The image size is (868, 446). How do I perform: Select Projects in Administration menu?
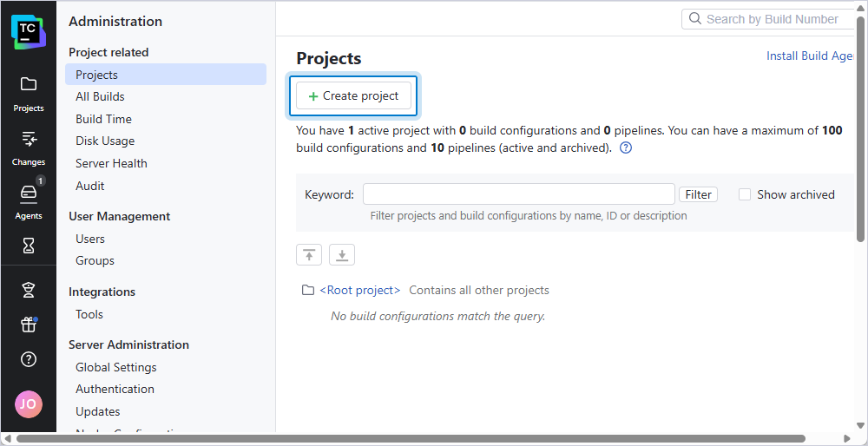point(166,74)
